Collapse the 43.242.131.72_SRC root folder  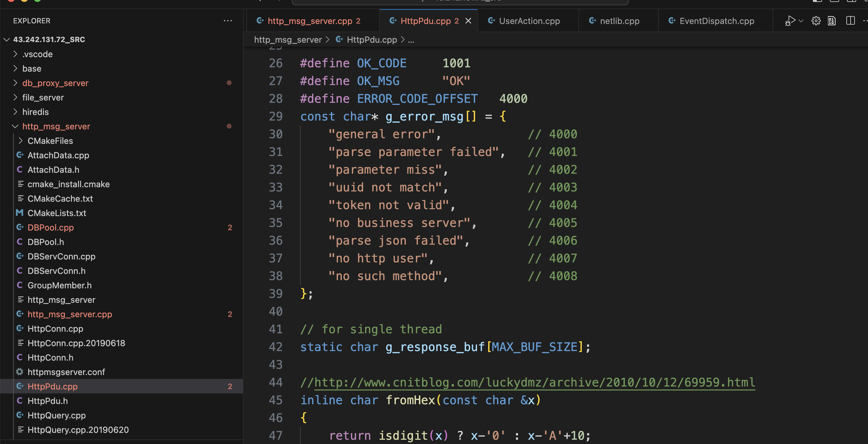point(121,39)
